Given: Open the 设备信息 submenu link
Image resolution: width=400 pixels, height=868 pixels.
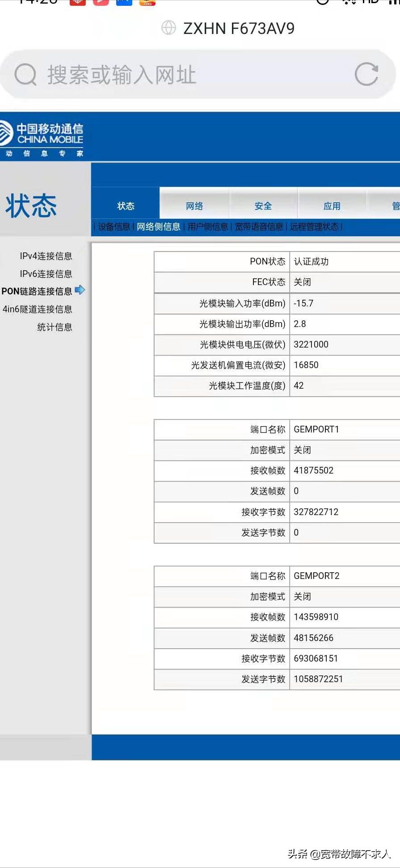Looking at the screenshot, I should tap(114, 227).
